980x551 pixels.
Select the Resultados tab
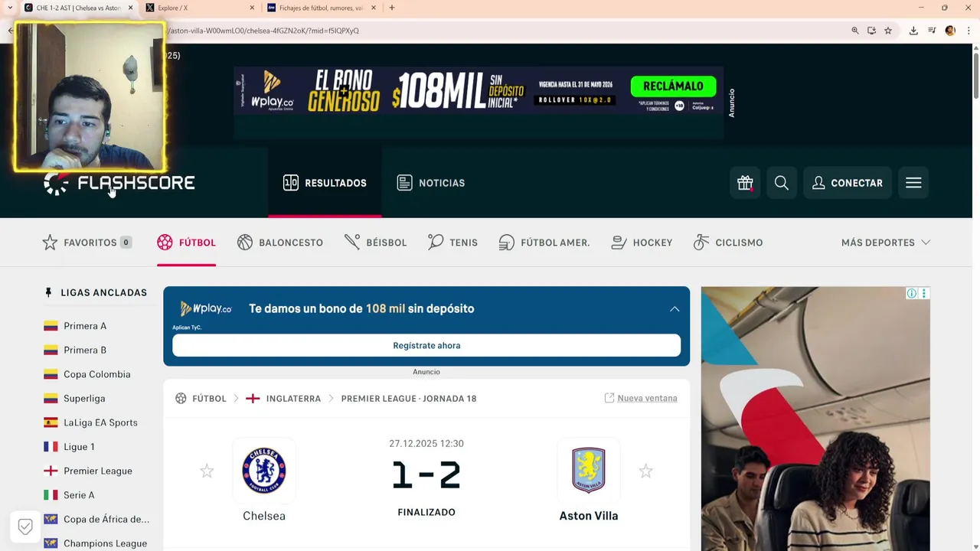pyautogui.click(x=325, y=183)
